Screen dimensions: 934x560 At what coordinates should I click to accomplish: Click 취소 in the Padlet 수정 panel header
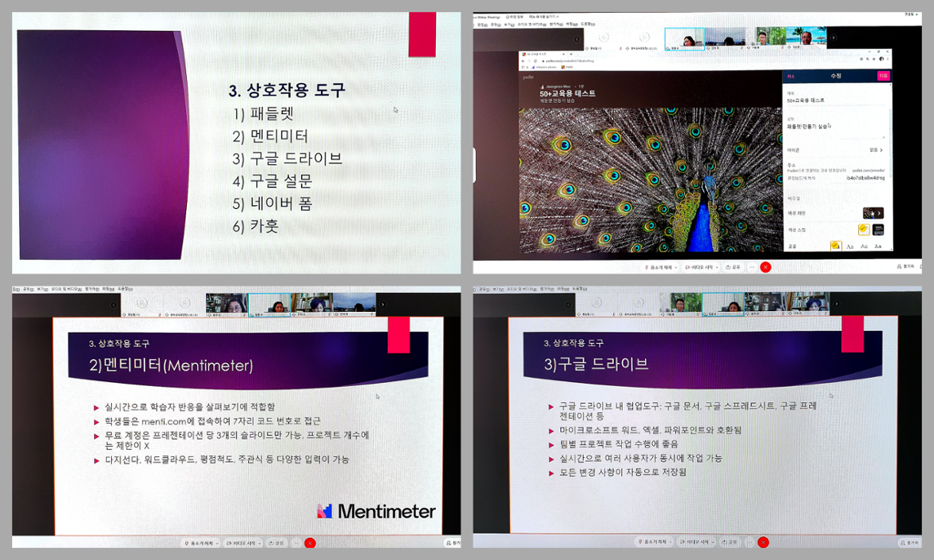[x=791, y=76]
